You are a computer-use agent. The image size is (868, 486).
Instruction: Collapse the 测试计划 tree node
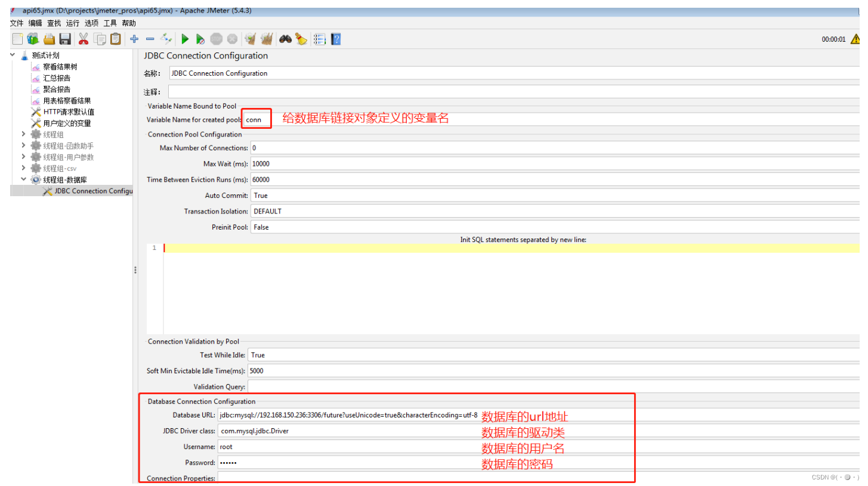pos(13,55)
